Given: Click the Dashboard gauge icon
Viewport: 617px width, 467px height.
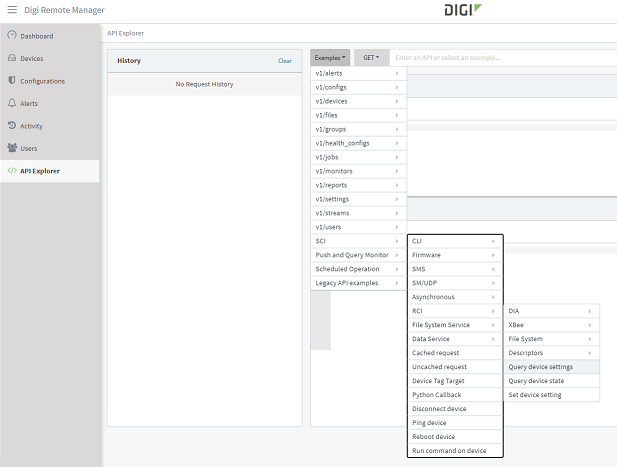Looking at the screenshot, I should (12, 35).
